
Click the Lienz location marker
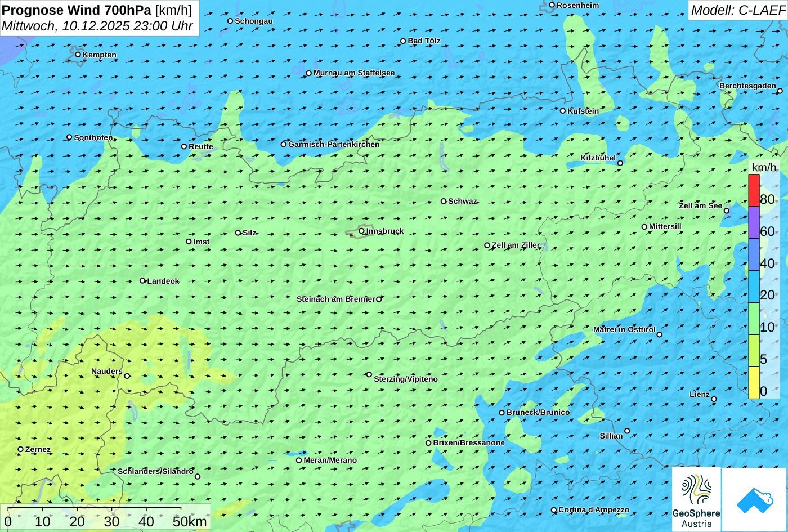pyautogui.click(x=714, y=399)
